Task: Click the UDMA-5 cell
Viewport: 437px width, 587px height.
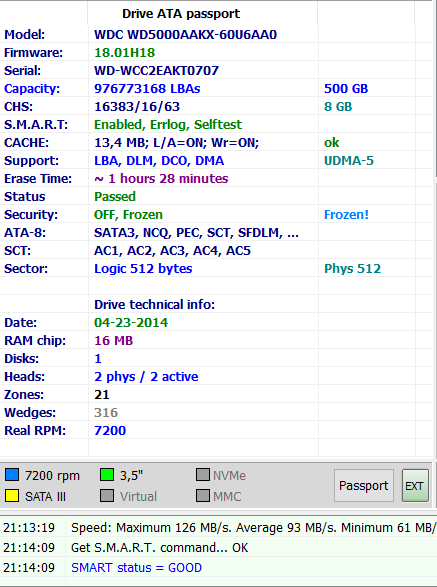Action: 349,161
